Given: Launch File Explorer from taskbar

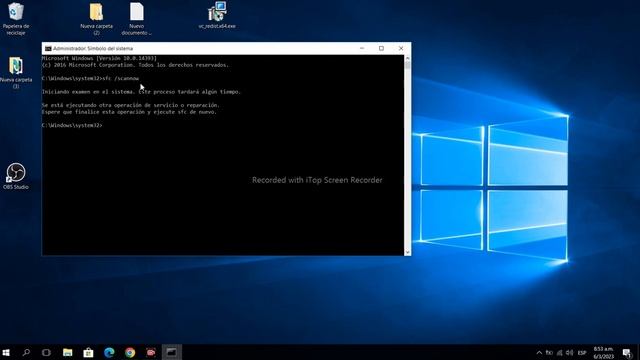Looking at the screenshot, I should pyautogui.click(x=67, y=352).
